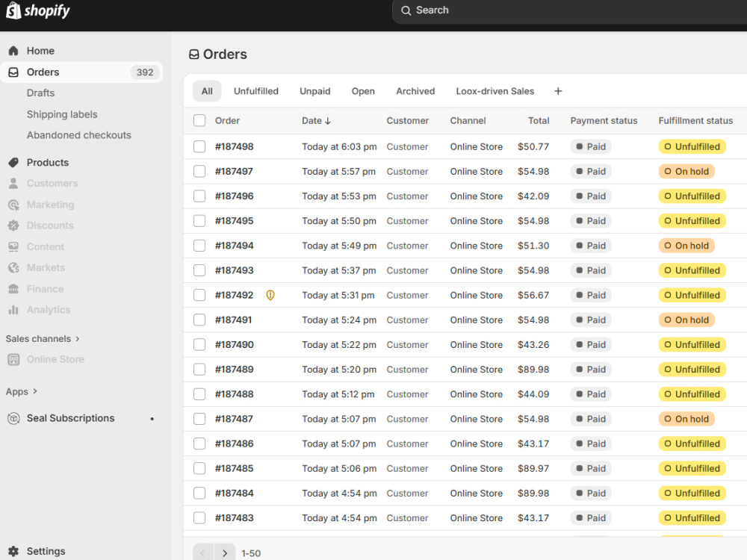
Task: Click the Orders page heading icon
Action: click(194, 55)
